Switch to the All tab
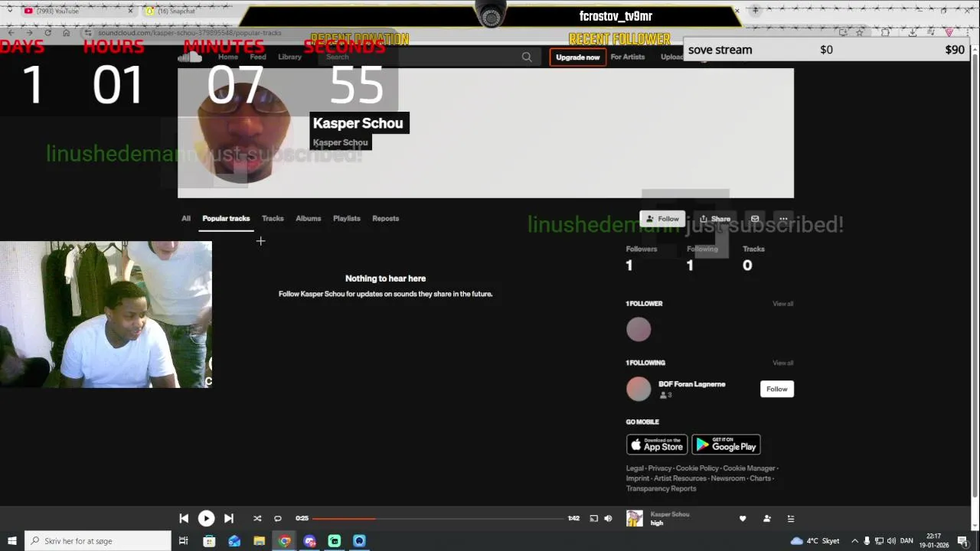The width and height of the screenshot is (980, 551). point(186,218)
